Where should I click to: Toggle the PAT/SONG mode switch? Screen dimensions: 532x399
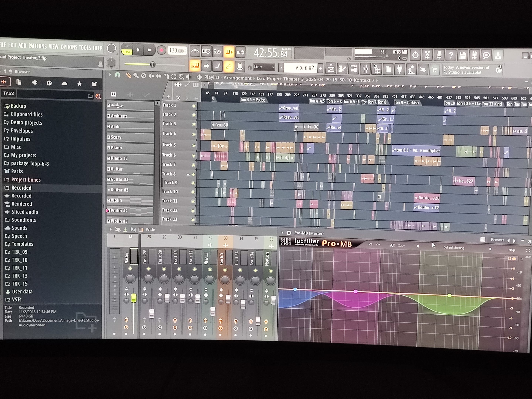[x=127, y=49]
